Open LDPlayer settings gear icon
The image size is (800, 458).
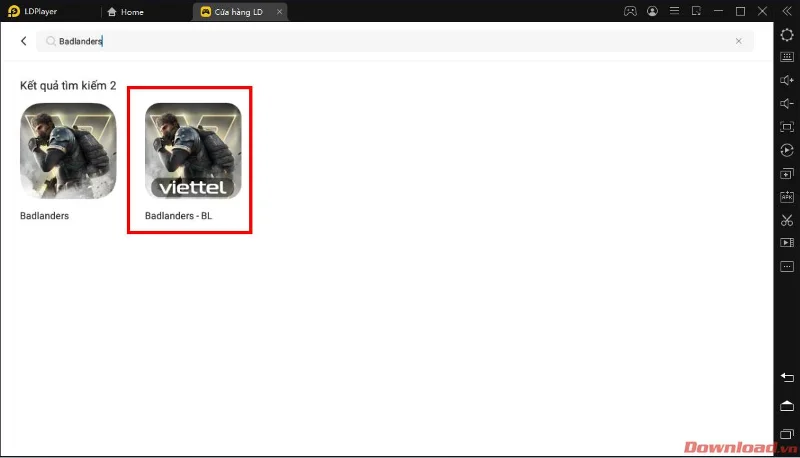pos(787,35)
